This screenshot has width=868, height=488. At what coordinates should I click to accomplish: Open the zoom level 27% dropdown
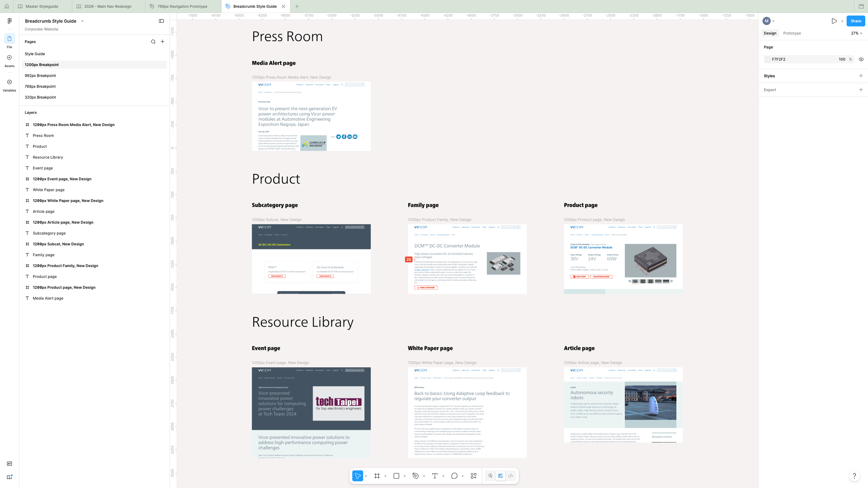coord(856,33)
